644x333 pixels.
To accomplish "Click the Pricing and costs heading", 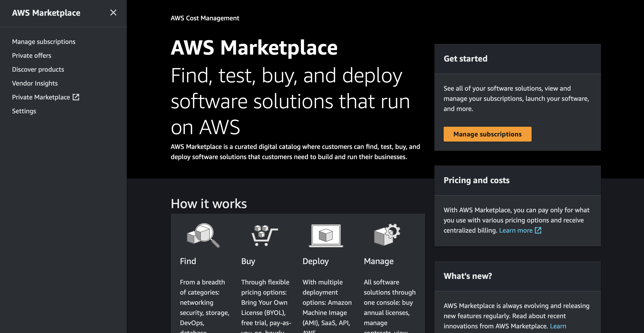I will click(x=476, y=180).
